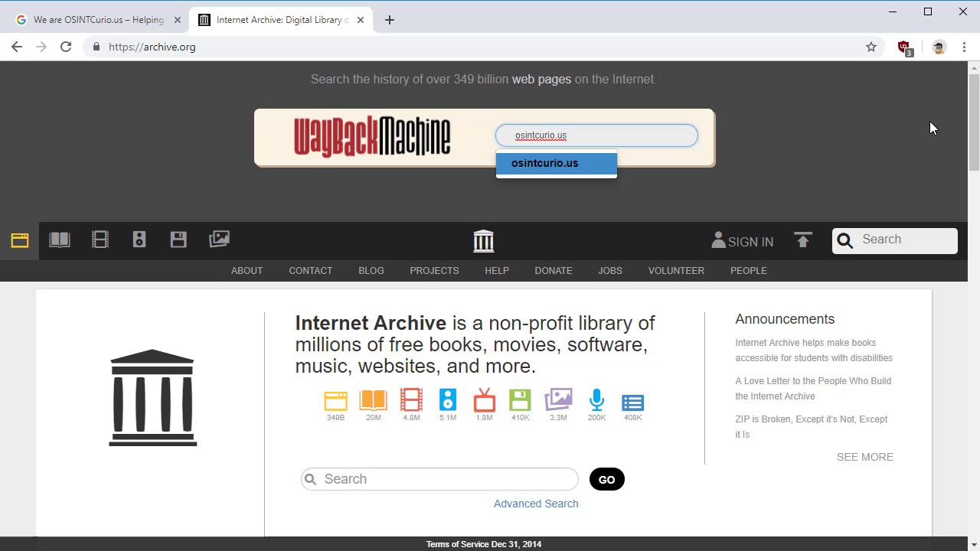
Task: Click the user icon beside SIGN IN
Action: click(x=718, y=240)
